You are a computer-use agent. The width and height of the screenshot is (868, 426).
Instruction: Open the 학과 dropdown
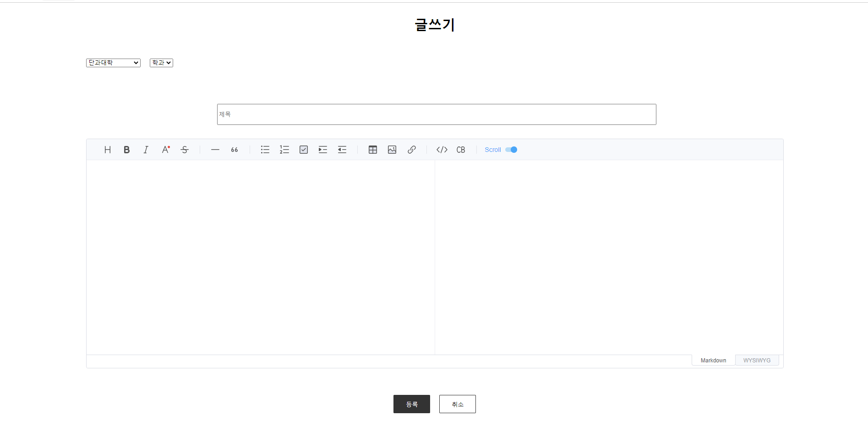click(161, 63)
